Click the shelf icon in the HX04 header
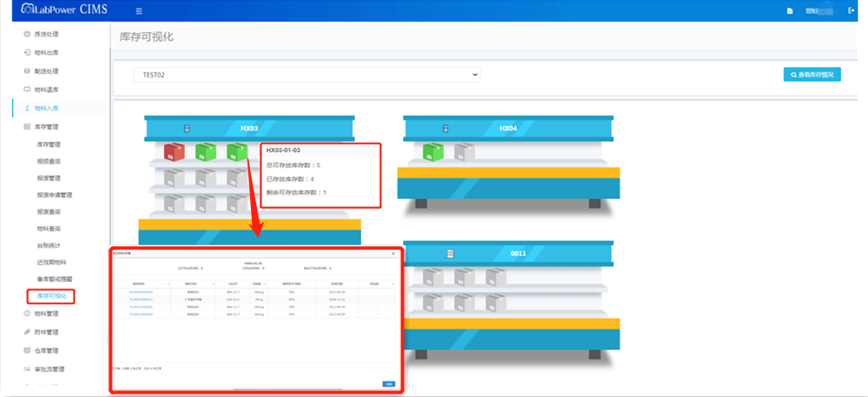Image resolution: width=868 pixels, height=397 pixels. click(446, 128)
